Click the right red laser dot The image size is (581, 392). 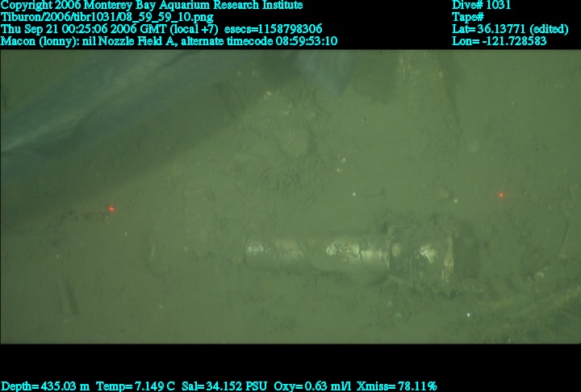click(501, 195)
